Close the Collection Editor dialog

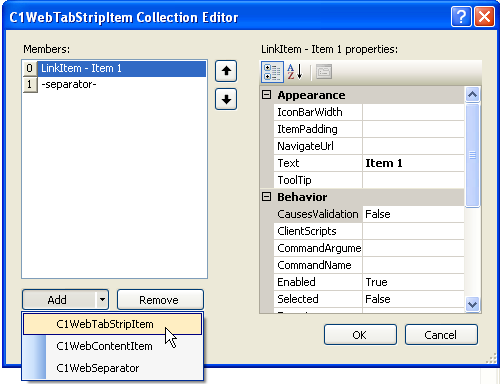(484, 17)
